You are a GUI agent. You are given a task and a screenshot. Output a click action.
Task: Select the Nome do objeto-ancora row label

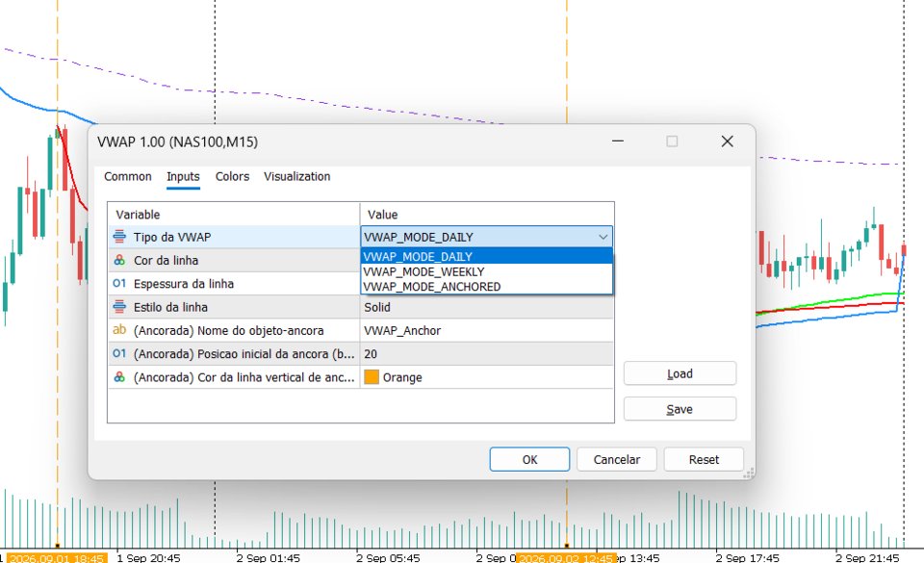pyautogui.click(x=229, y=330)
